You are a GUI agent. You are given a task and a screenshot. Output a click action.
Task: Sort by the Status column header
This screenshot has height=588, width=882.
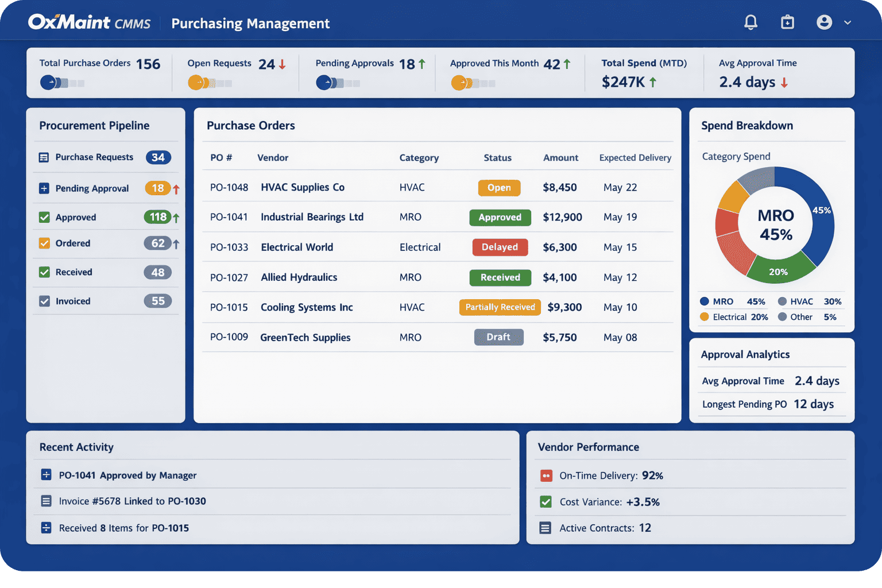click(498, 158)
